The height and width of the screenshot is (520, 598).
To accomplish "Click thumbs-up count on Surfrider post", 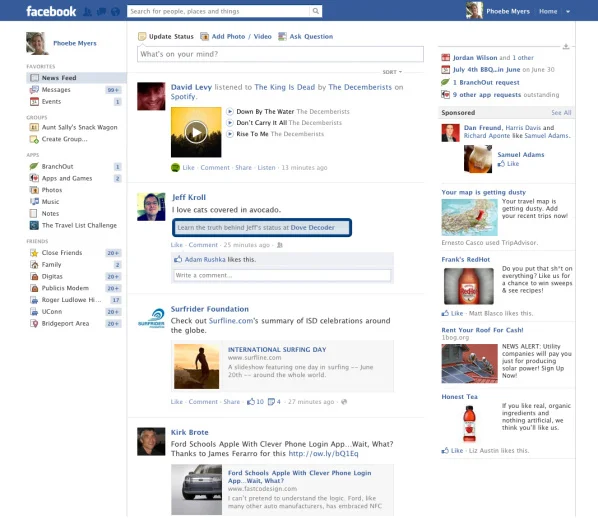I will tap(256, 402).
